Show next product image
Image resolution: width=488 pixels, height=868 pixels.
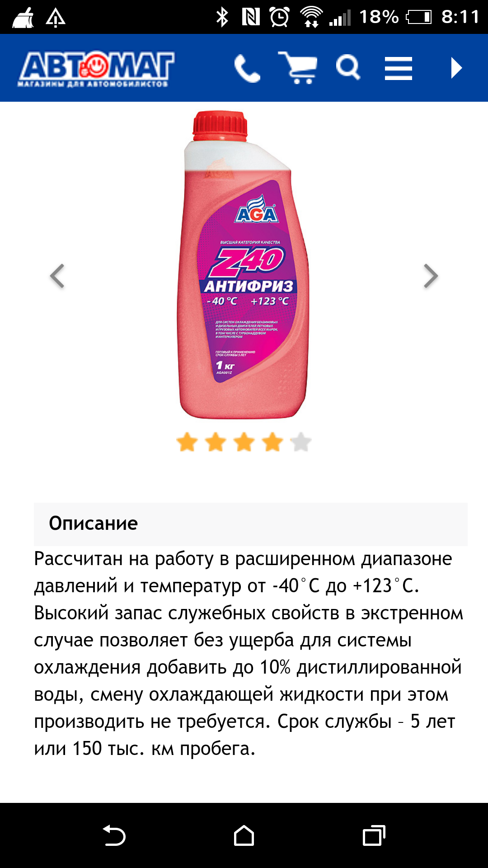pyautogui.click(x=431, y=276)
